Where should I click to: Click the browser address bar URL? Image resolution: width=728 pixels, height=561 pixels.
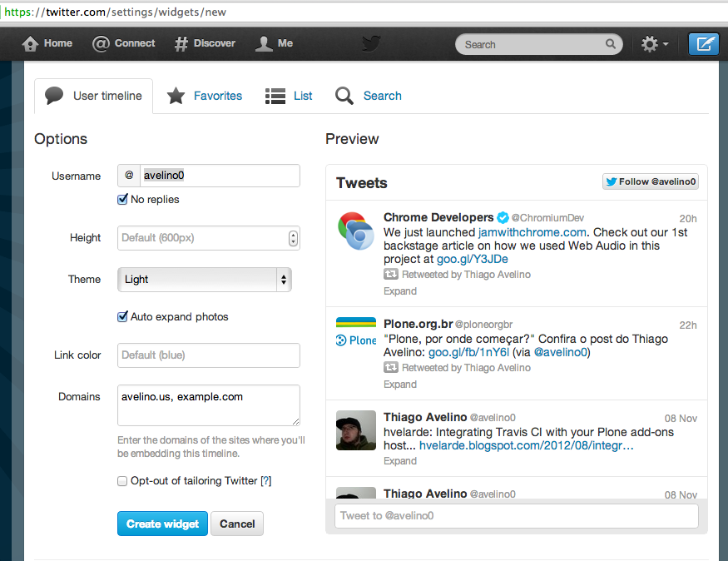point(115,12)
